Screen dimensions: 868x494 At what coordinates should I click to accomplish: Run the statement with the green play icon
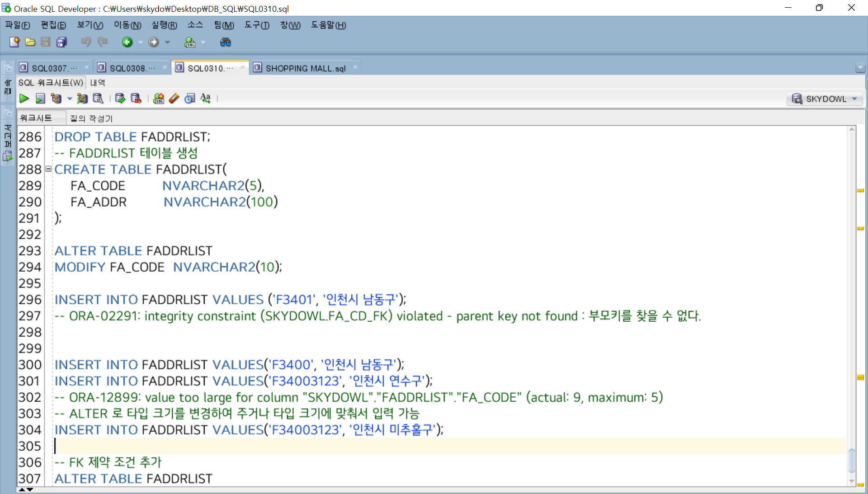point(24,99)
